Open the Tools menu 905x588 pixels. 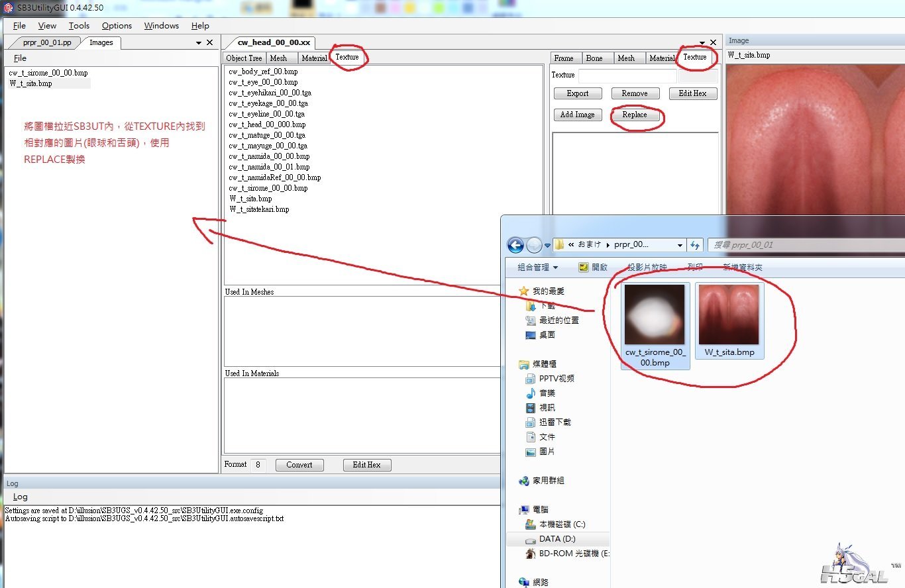[79, 26]
